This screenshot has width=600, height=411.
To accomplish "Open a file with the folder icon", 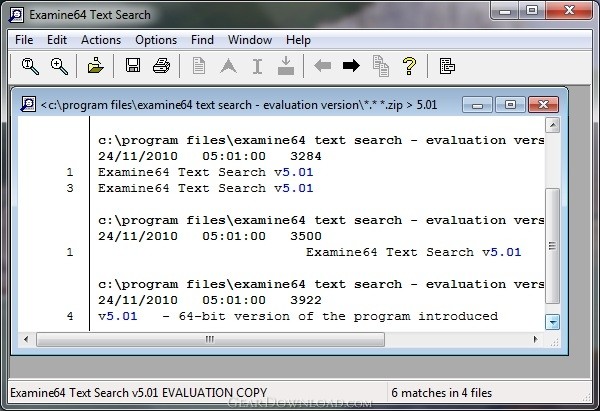I will [x=95, y=66].
